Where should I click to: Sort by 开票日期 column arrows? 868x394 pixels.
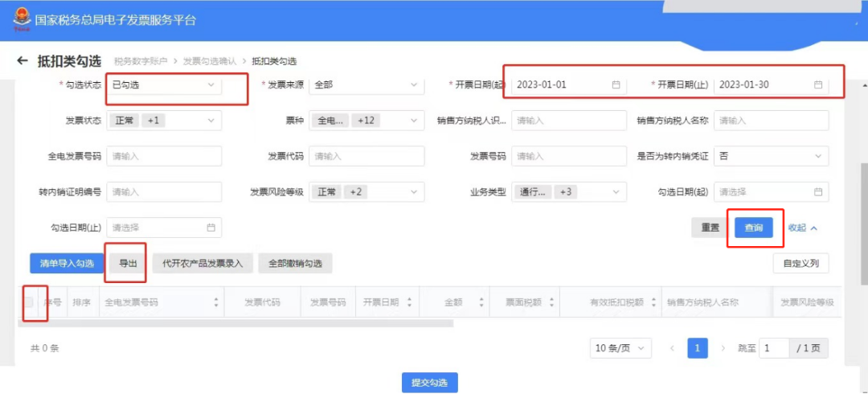click(x=410, y=302)
